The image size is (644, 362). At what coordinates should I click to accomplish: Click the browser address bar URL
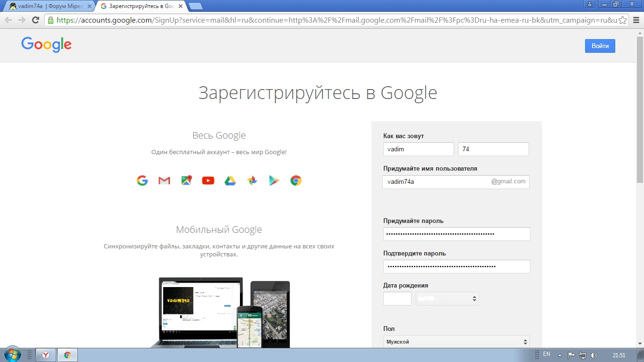(x=336, y=20)
